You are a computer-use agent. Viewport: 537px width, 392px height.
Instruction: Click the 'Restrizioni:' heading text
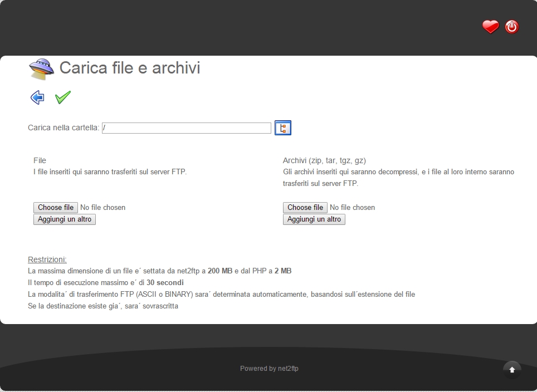(x=47, y=259)
